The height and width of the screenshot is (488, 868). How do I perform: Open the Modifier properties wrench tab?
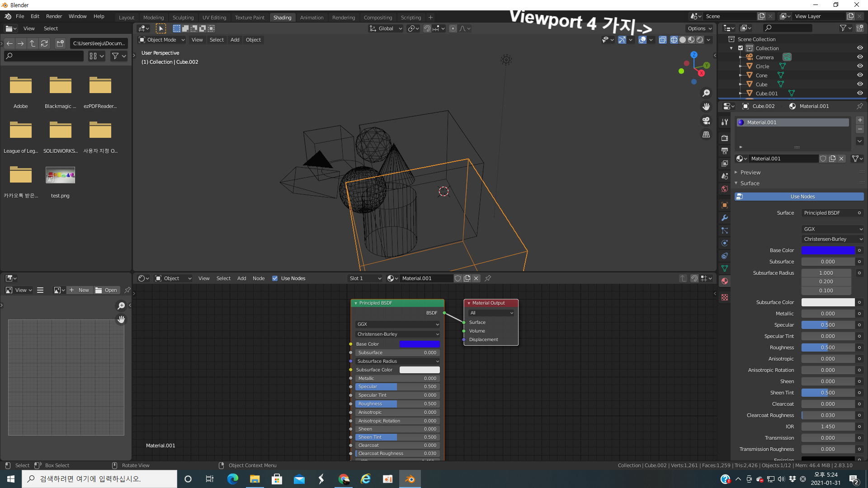pyautogui.click(x=725, y=218)
